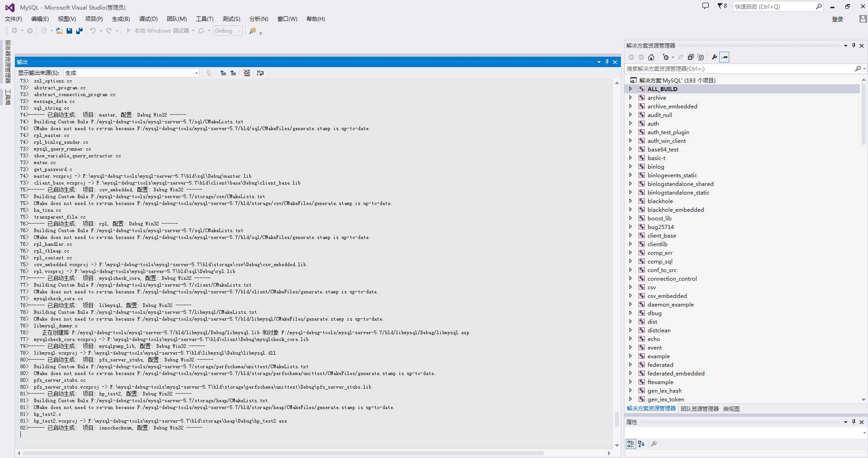Click the Home icon in Solution Explorer
This screenshot has height=458, width=868.
point(651,57)
